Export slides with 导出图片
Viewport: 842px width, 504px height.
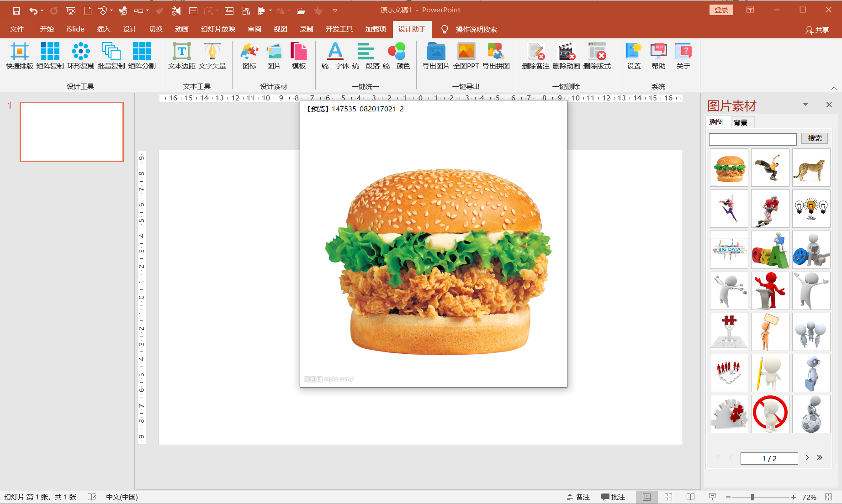[436, 56]
